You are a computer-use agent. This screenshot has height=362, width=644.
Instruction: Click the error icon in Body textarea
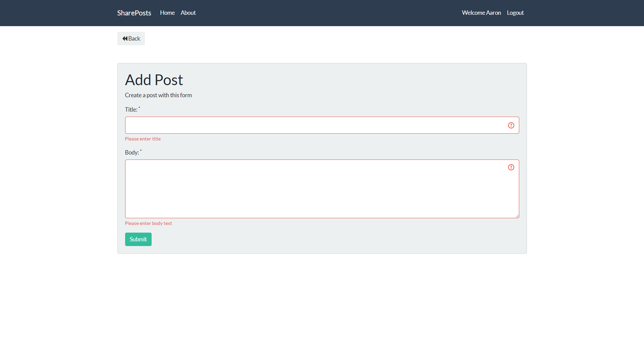coord(511,167)
